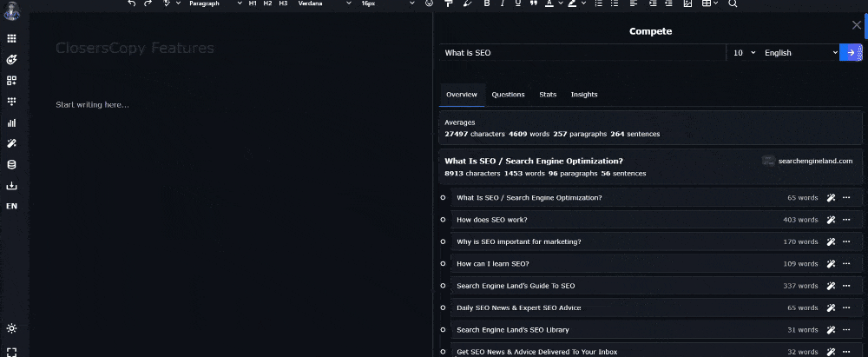This screenshot has height=357, width=868.
Task: Insert a block quote
Action: click(x=534, y=3)
